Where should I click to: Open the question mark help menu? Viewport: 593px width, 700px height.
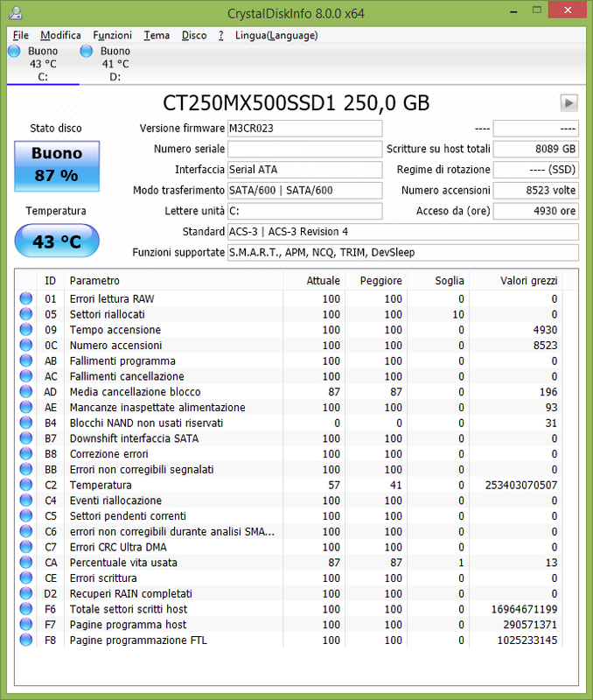coord(221,35)
